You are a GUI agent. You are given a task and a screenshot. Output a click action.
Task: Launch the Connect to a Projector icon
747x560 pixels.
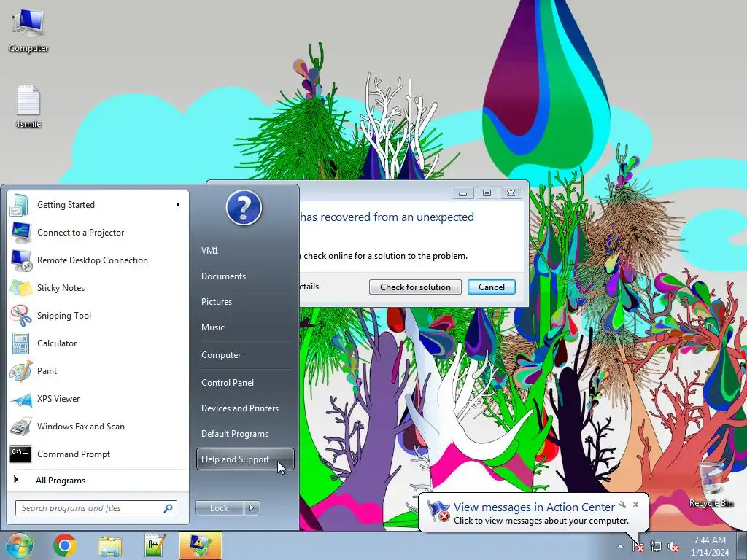pyautogui.click(x=20, y=233)
